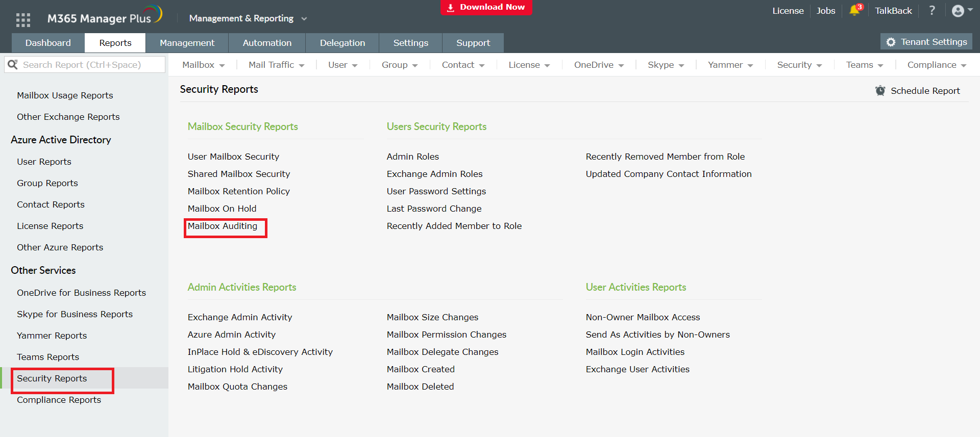Viewport: 980px width, 437px height.
Task: Open the apps grid launcher icon
Action: point(23,19)
